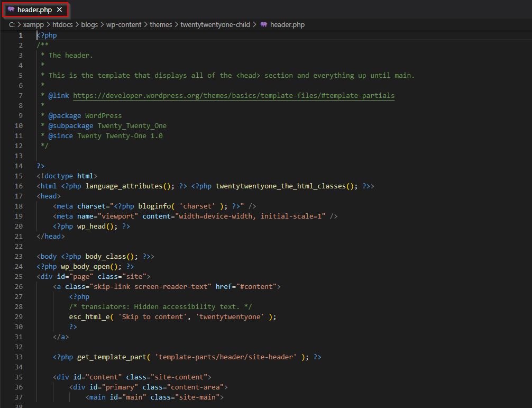Click line number 14 in the gutter
Image resolution: width=532 pixels, height=408 pixels.
(19, 166)
